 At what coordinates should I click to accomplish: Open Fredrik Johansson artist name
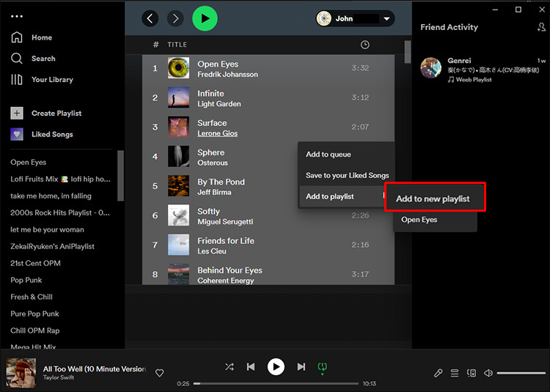227,74
